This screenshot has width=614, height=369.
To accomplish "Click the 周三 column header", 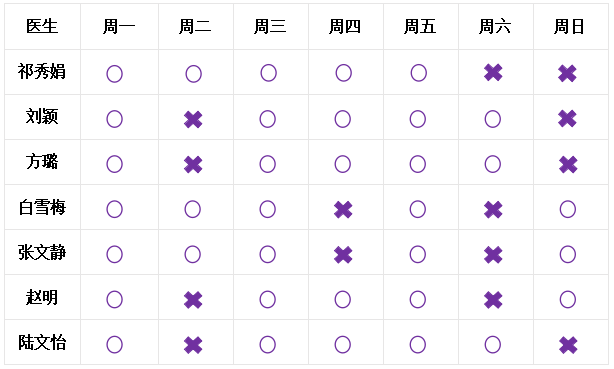I will [270, 27].
